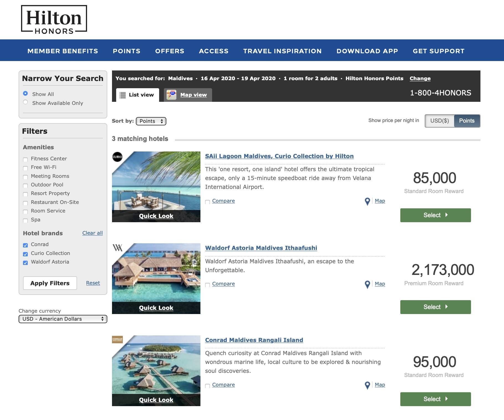
Task: Click the Conrad brand badge on Rangali Island
Action: (x=117, y=339)
